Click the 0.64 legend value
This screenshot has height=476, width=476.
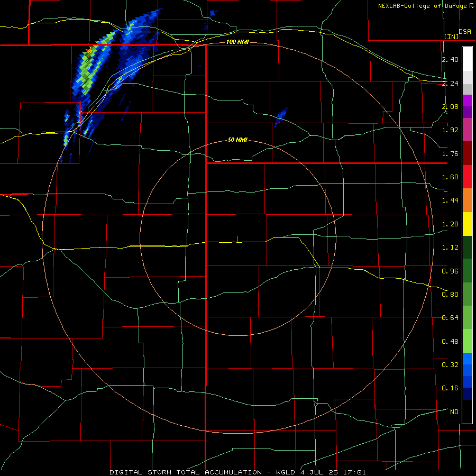(450, 318)
